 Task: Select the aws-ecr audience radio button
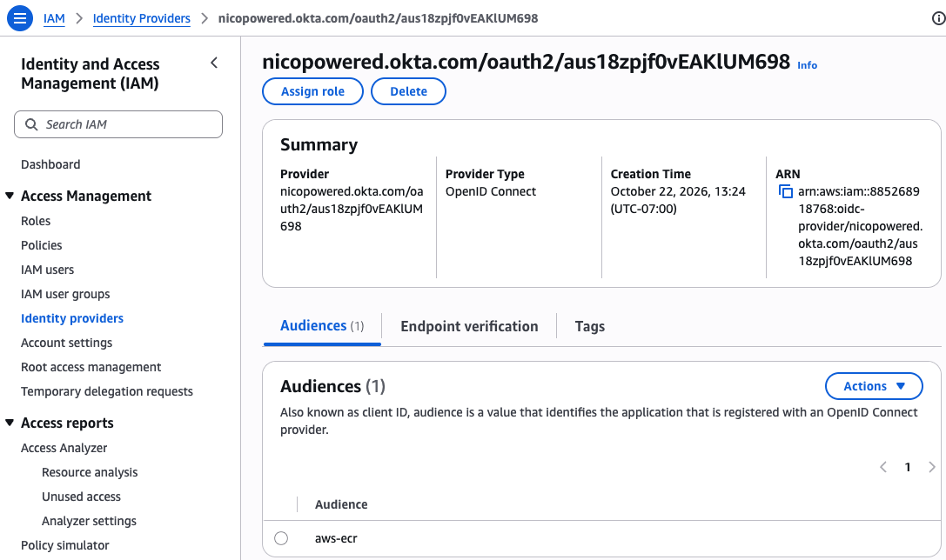[281, 537]
